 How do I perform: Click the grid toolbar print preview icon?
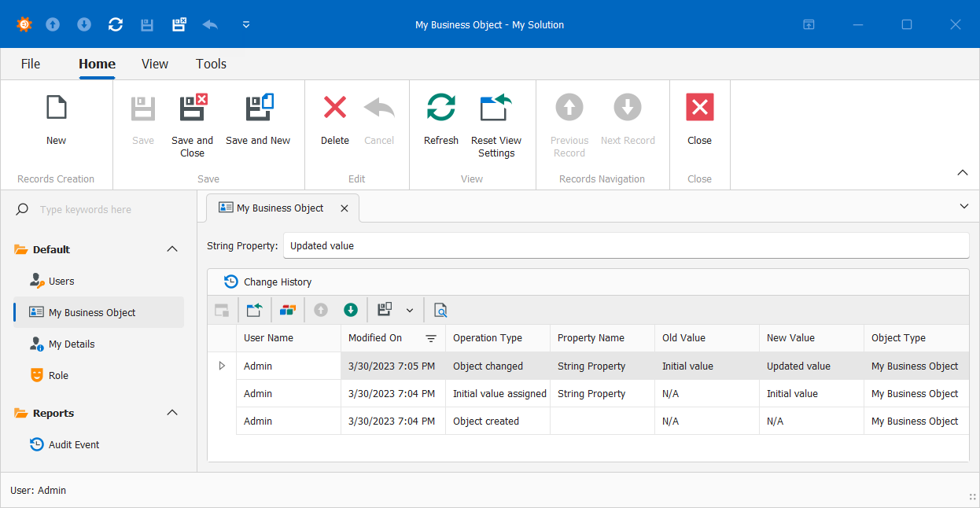click(x=440, y=310)
